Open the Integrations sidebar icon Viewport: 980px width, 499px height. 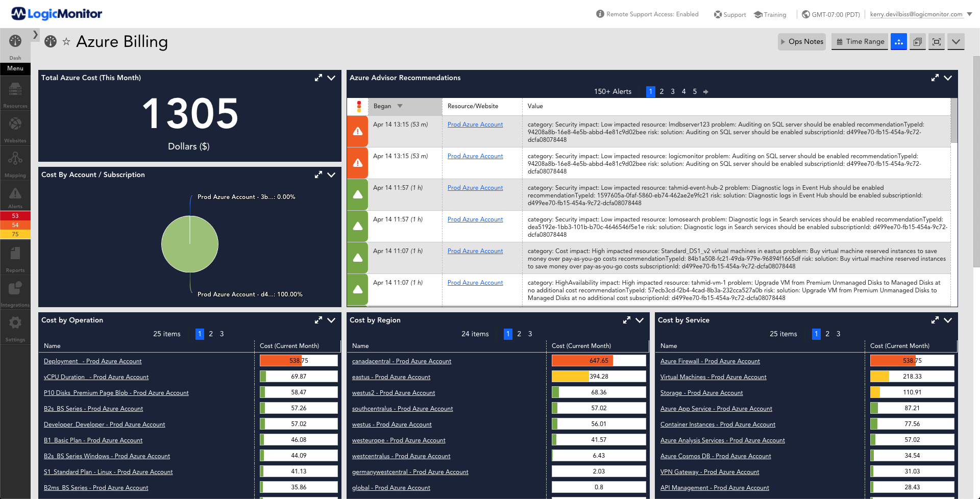pyautogui.click(x=15, y=293)
